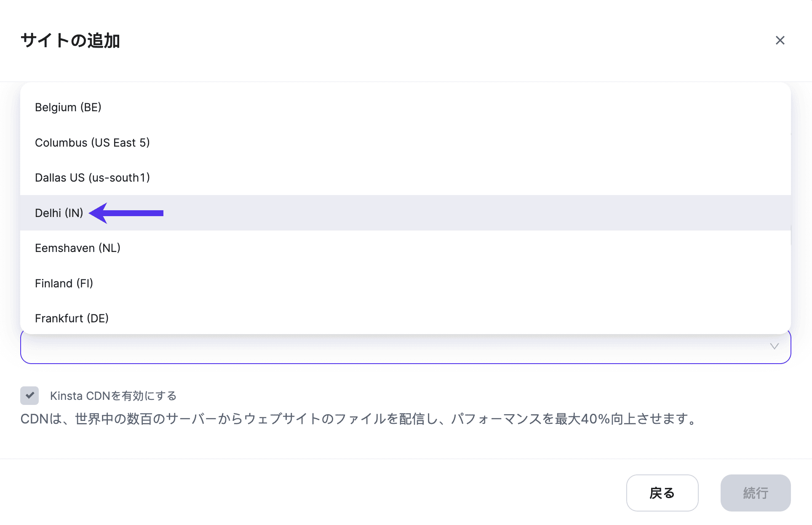Choose Belgium (BE) from the list
This screenshot has width=812, height=525.
tap(68, 107)
